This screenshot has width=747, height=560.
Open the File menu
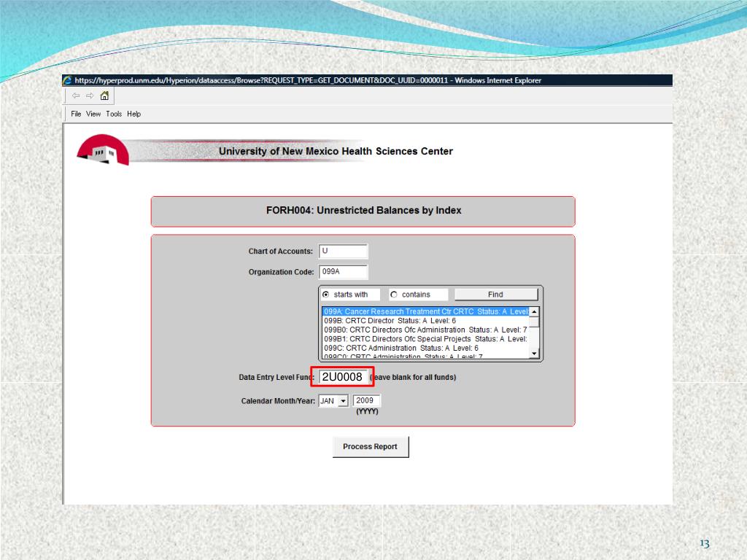point(76,114)
